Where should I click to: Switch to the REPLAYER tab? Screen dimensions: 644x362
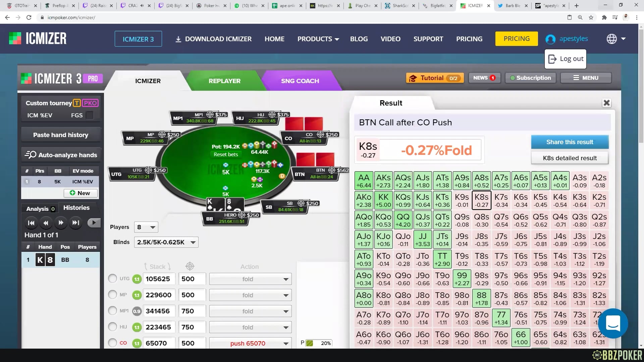click(x=224, y=81)
